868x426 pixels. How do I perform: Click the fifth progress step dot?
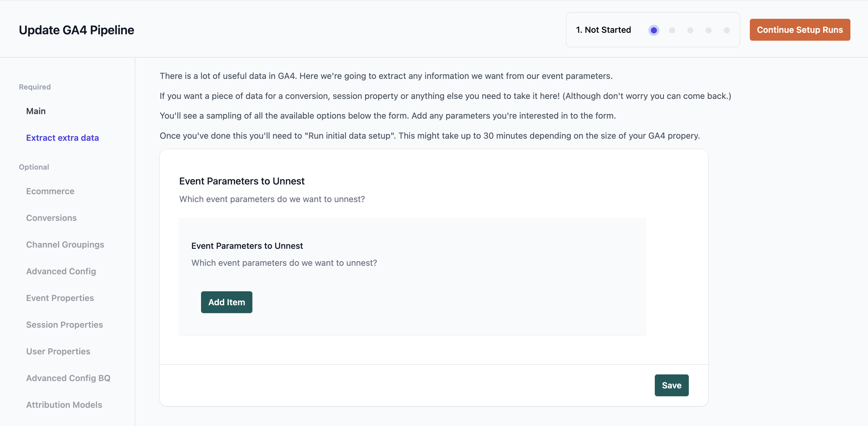[726, 30]
